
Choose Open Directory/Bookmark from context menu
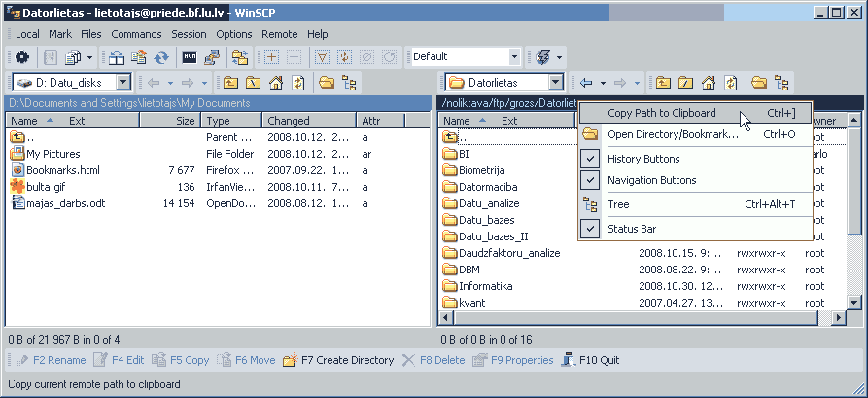point(696,134)
